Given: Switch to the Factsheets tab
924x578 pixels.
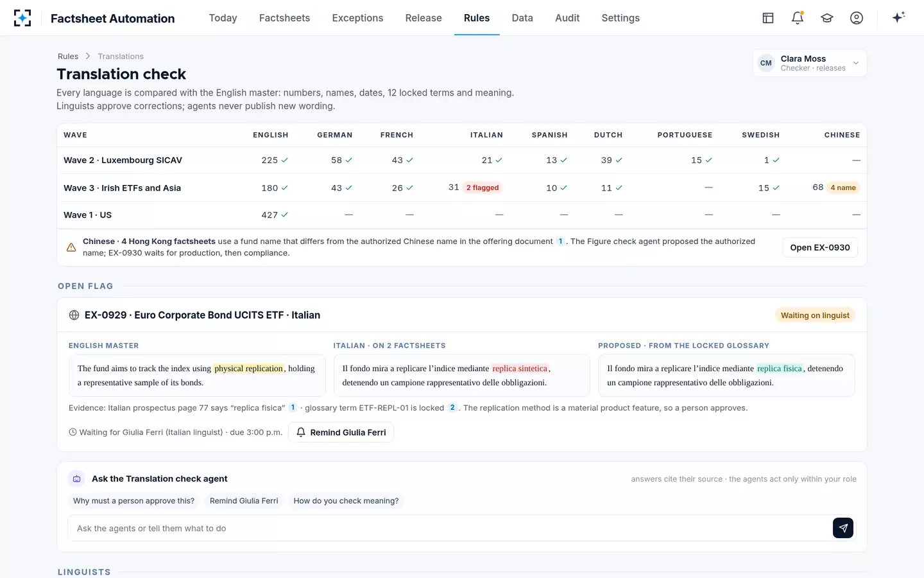Looking at the screenshot, I should pos(284,18).
